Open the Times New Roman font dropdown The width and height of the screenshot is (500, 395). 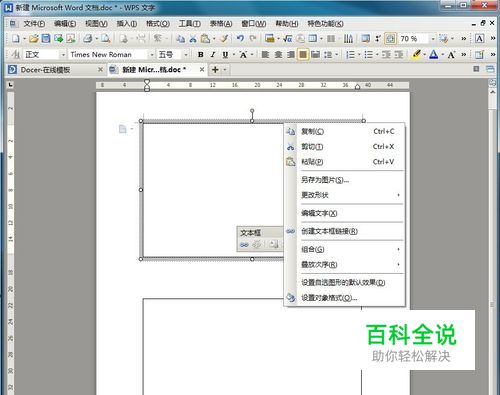point(152,55)
